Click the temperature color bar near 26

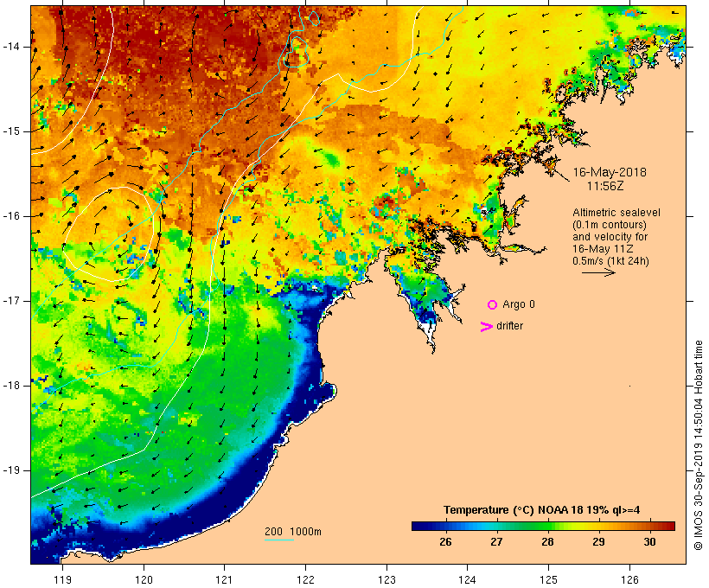[445, 526]
